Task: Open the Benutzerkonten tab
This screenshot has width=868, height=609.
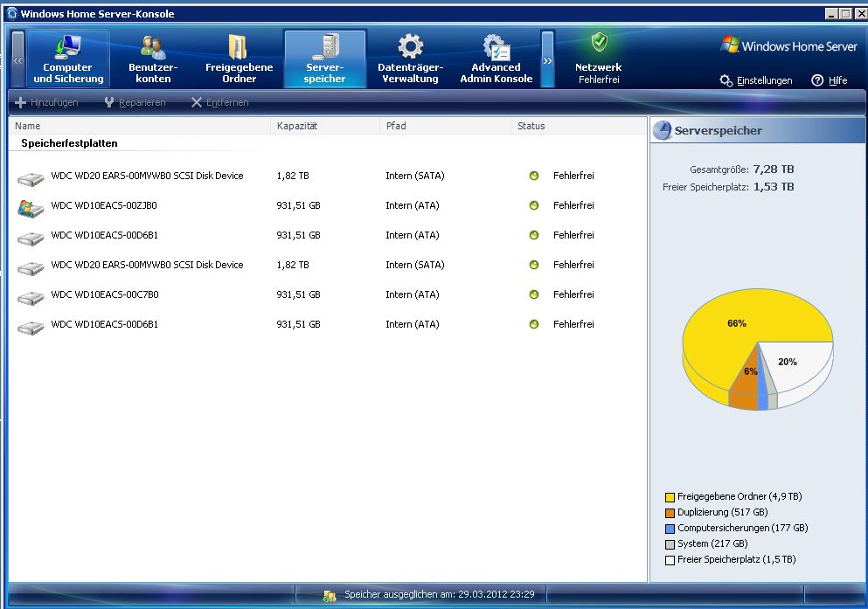Action: point(153,59)
